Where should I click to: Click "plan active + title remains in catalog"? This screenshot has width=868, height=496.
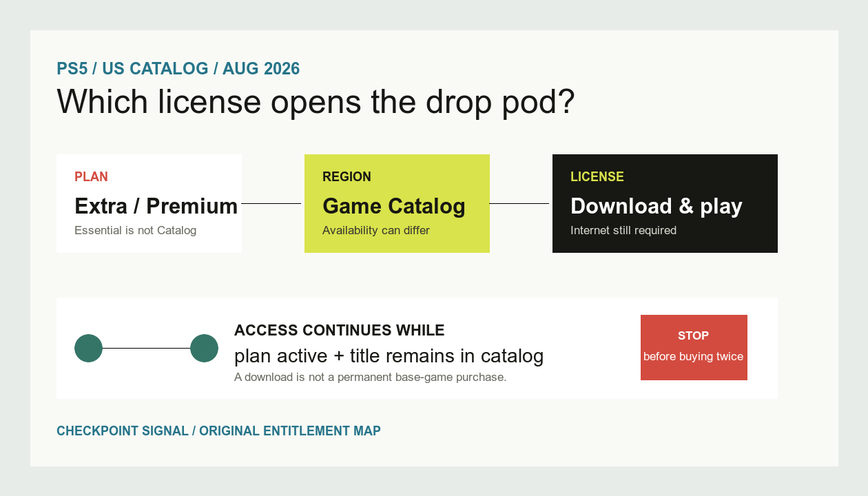point(389,356)
